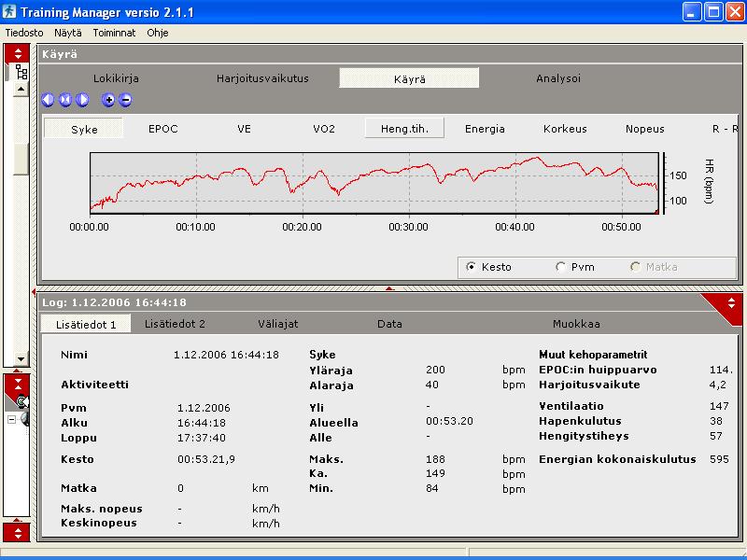Click the sidebar scrollbar up arrow
This screenshot has width=747, height=560.
point(21,89)
